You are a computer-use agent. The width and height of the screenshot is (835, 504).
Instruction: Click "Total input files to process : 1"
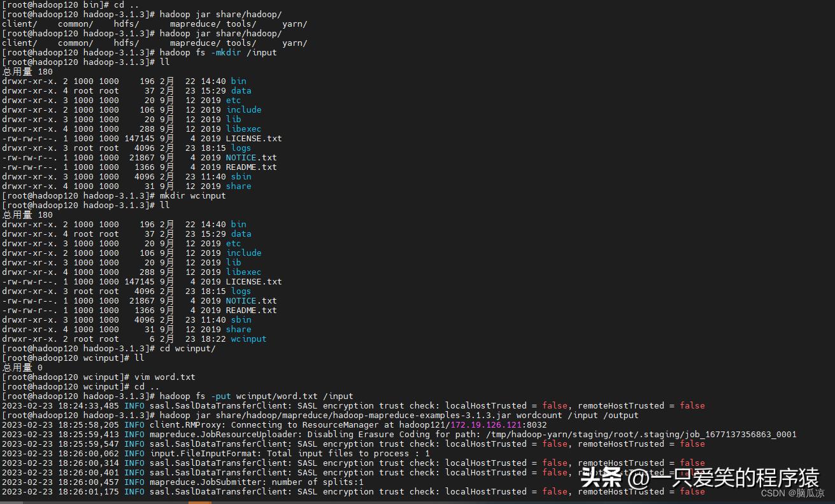click(348, 453)
